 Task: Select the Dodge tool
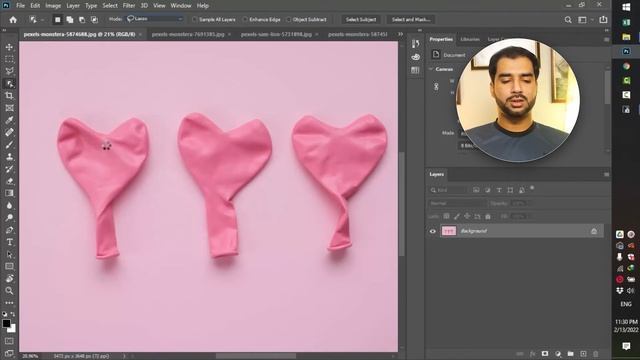(x=9, y=218)
